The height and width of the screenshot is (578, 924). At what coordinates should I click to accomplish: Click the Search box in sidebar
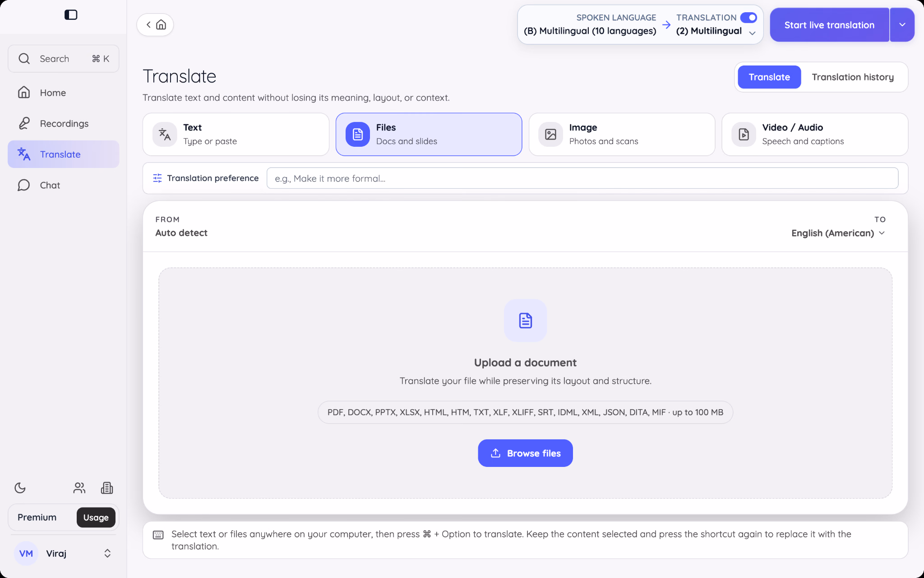tap(64, 59)
